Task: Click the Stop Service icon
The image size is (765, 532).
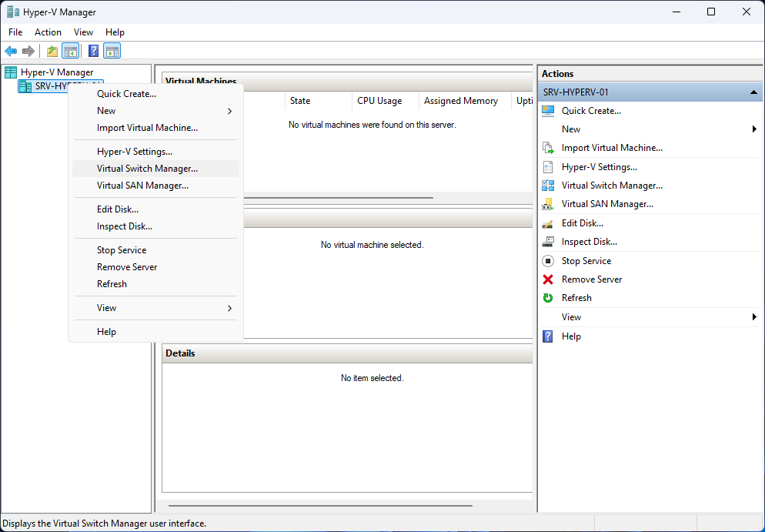Action: pyautogui.click(x=550, y=260)
